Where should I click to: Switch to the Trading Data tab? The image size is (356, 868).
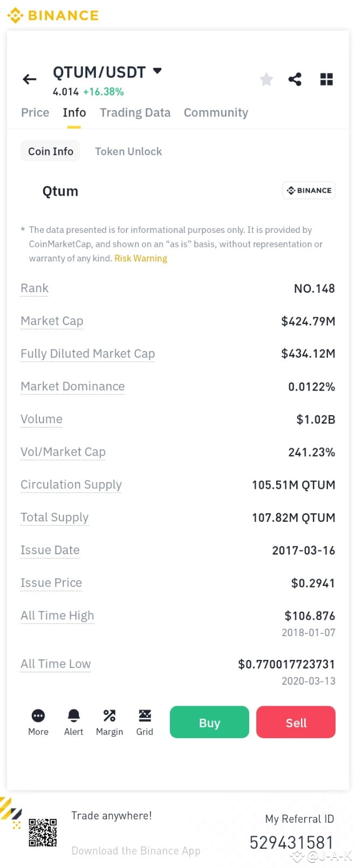click(135, 112)
